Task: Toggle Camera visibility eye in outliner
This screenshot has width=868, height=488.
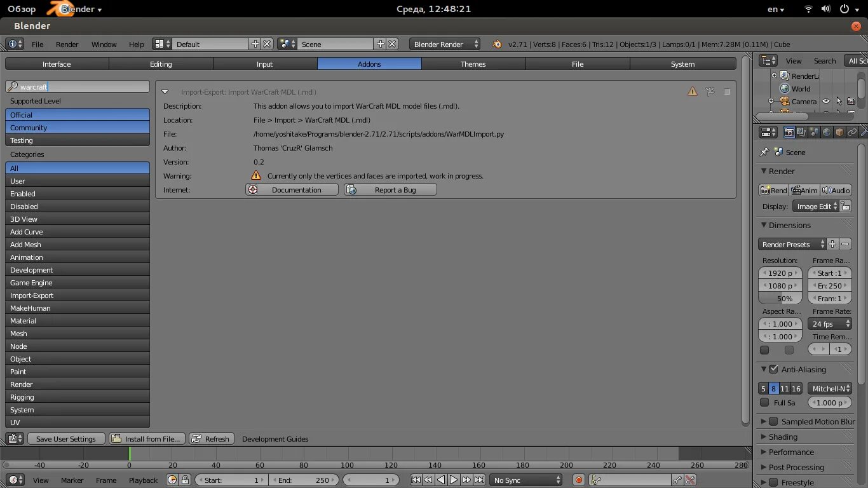Action: click(826, 101)
